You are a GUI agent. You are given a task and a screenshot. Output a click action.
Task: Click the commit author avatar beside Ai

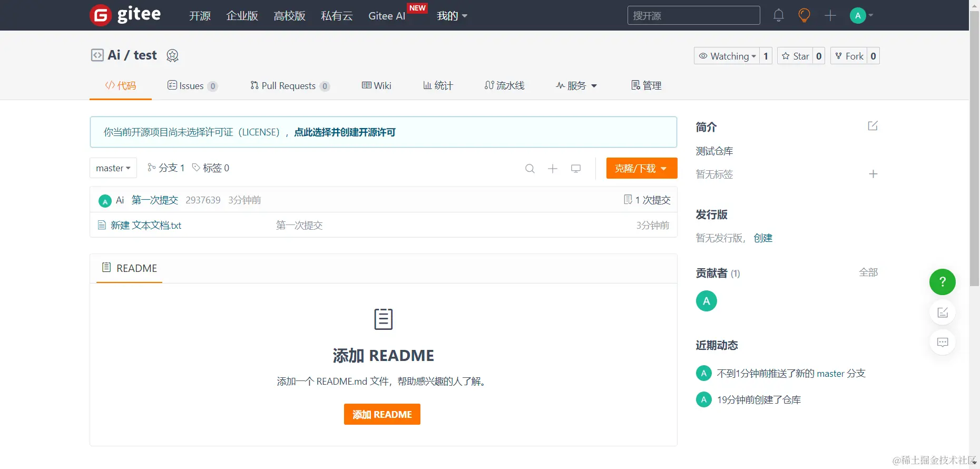tap(105, 201)
